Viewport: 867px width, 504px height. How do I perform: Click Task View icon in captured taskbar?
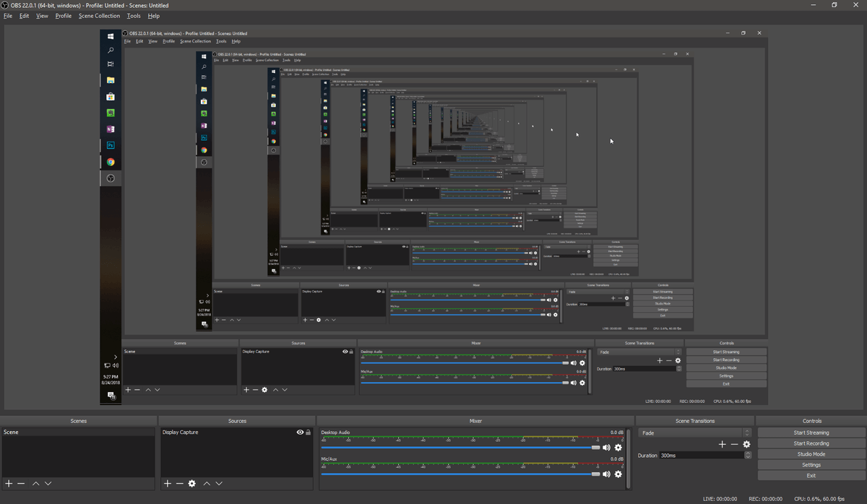[111, 64]
